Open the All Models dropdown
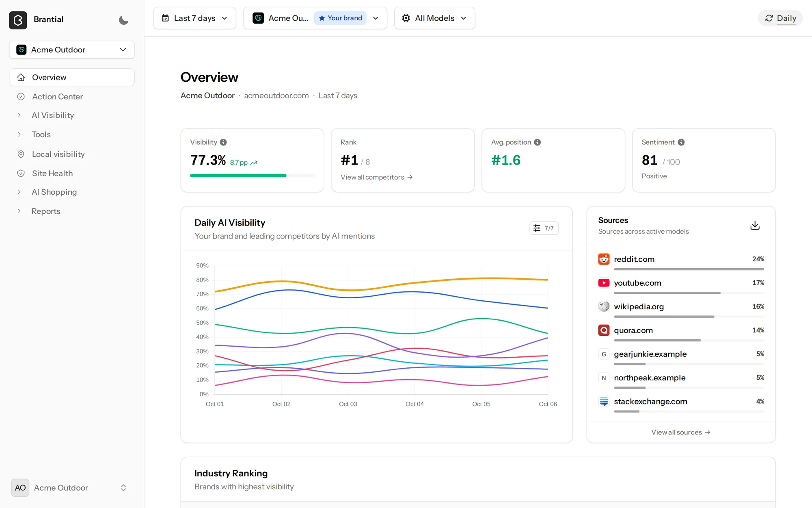Screen dimensions: 812x508 click(x=434, y=18)
